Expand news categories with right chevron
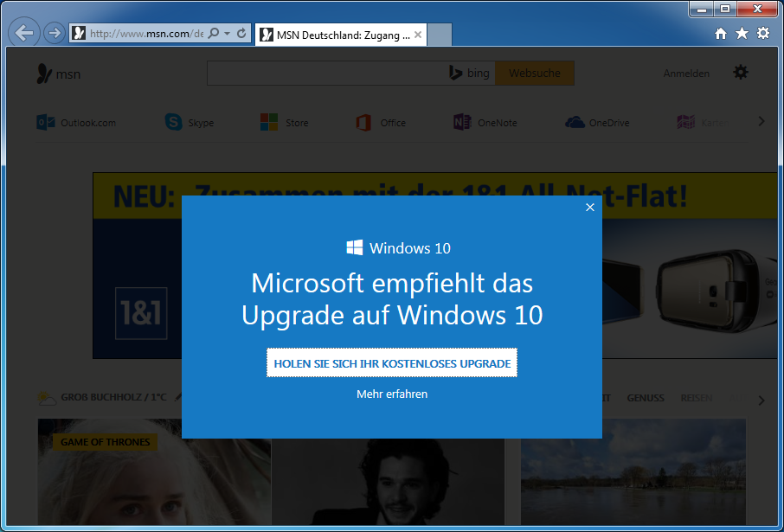Viewport: 784px width, 532px height. [762, 400]
